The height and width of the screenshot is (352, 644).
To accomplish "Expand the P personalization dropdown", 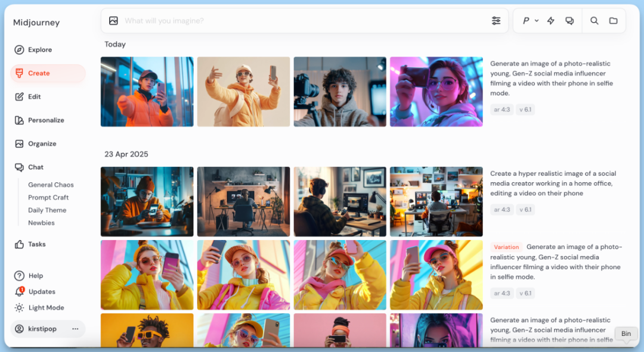I will [x=530, y=20].
